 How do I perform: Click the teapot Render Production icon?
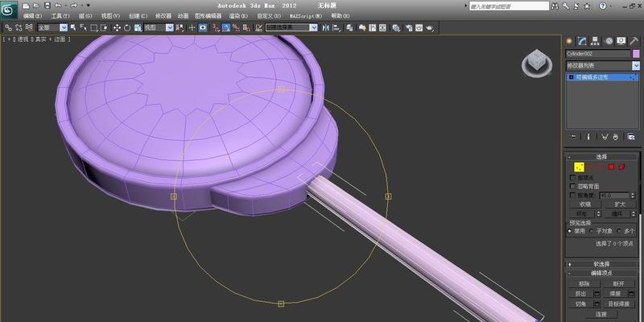pos(430,27)
